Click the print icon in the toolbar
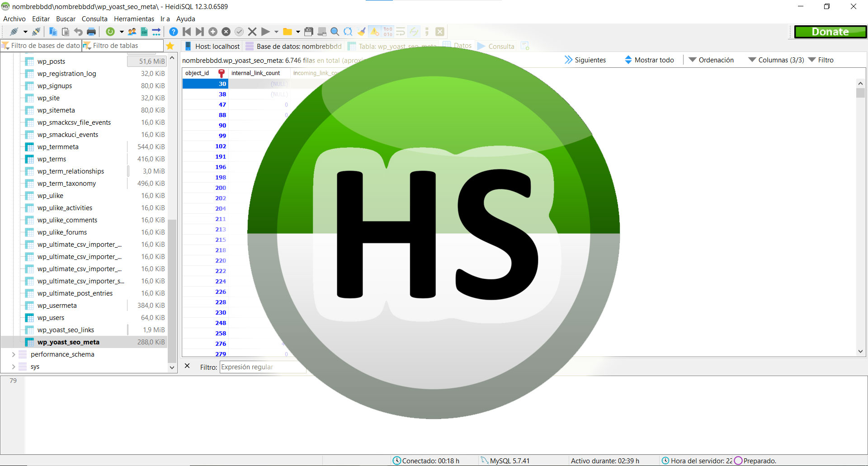Image resolution: width=868 pixels, height=466 pixels. click(90, 32)
